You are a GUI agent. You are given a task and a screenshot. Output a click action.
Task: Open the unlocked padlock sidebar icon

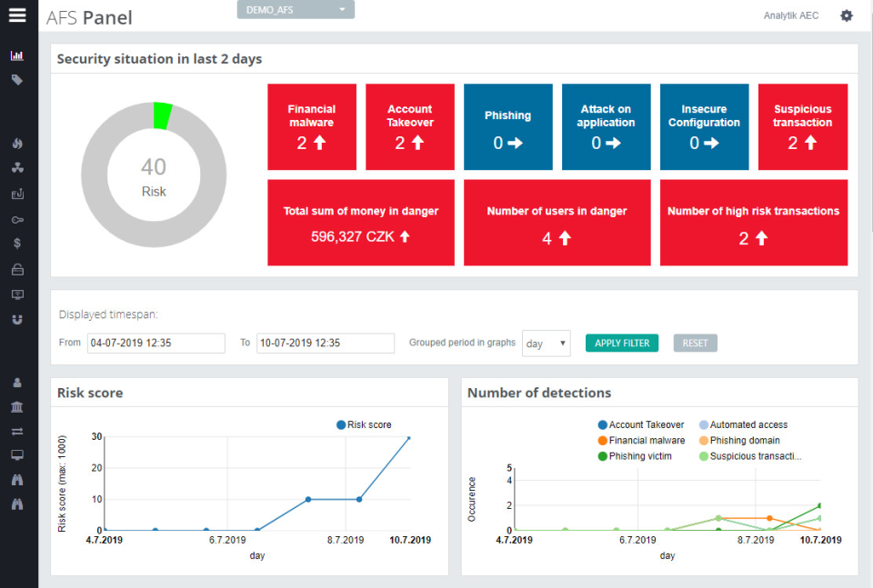[x=17, y=269]
